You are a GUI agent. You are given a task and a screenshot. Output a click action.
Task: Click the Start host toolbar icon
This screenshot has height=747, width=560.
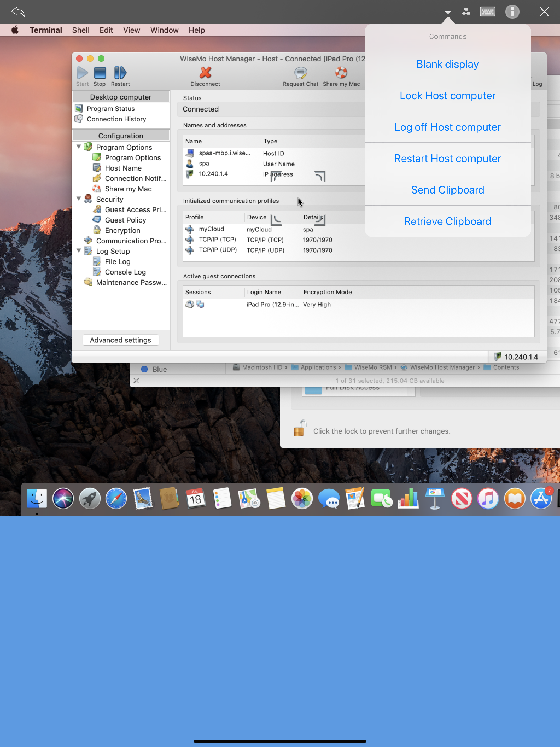click(x=82, y=73)
